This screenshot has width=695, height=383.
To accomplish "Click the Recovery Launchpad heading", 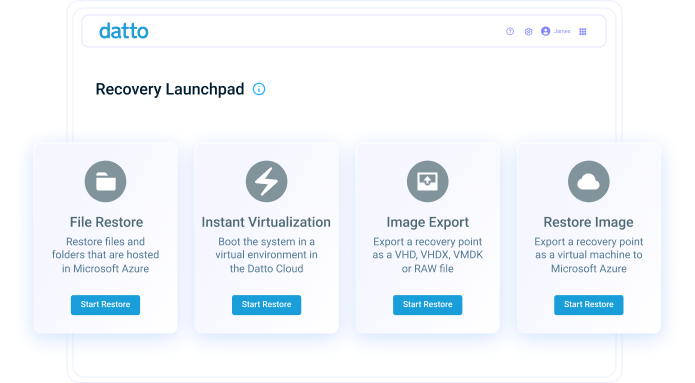I will (x=170, y=89).
